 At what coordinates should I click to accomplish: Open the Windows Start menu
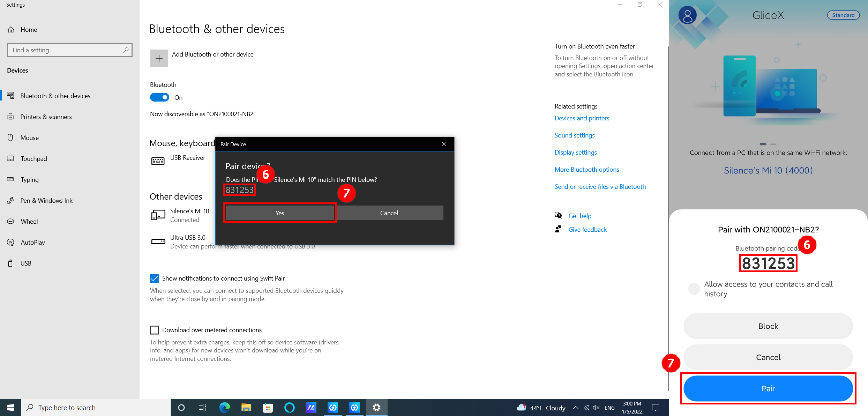click(x=10, y=408)
